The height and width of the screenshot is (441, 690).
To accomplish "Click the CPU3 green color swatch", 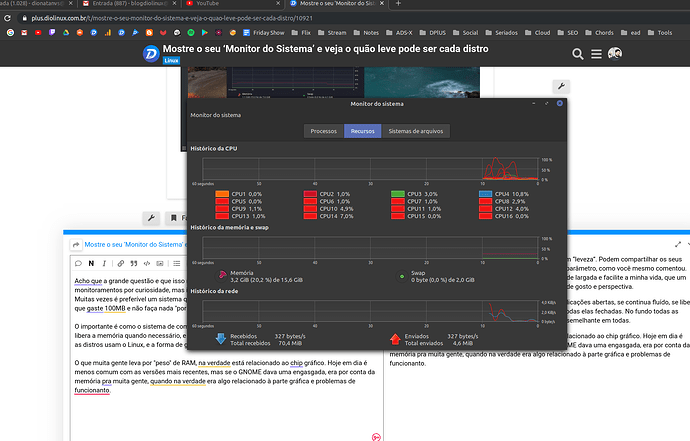I will (398, 194).
